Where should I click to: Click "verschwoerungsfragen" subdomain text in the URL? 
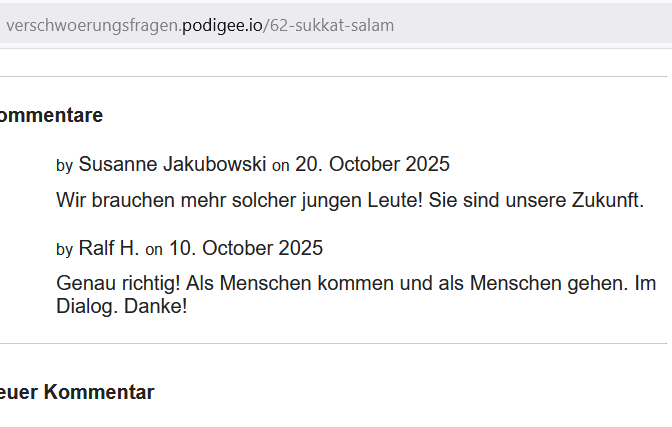(x=93, y=25)
